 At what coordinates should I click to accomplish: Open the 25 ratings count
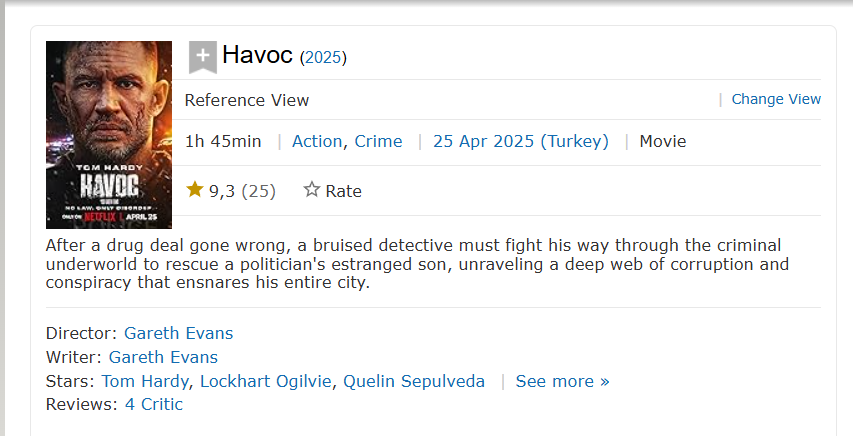point(259,191)
